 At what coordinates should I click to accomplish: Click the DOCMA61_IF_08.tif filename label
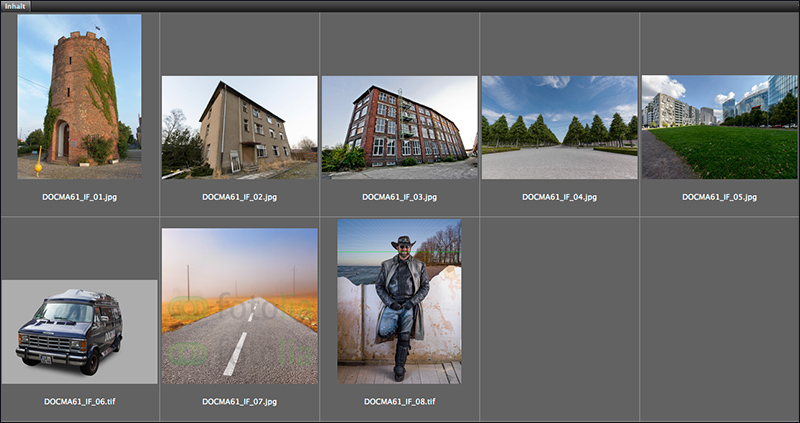399,401
